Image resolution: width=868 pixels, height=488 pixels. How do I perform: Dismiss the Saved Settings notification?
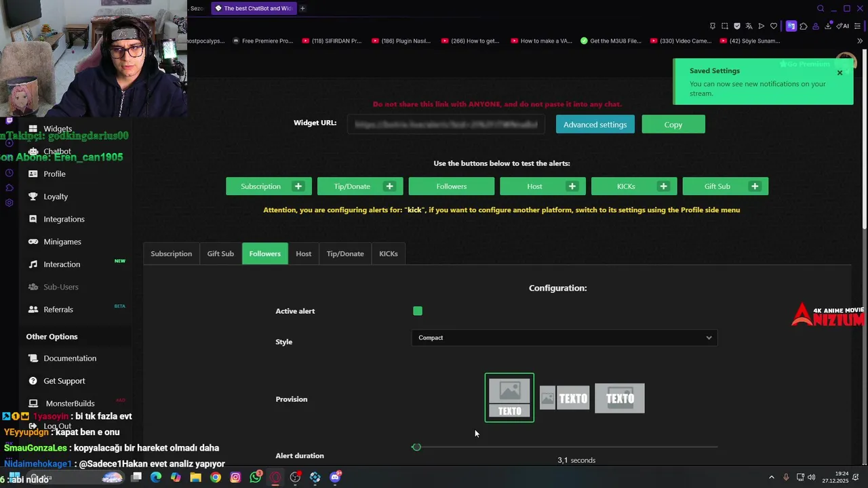[x=840, y=73]
